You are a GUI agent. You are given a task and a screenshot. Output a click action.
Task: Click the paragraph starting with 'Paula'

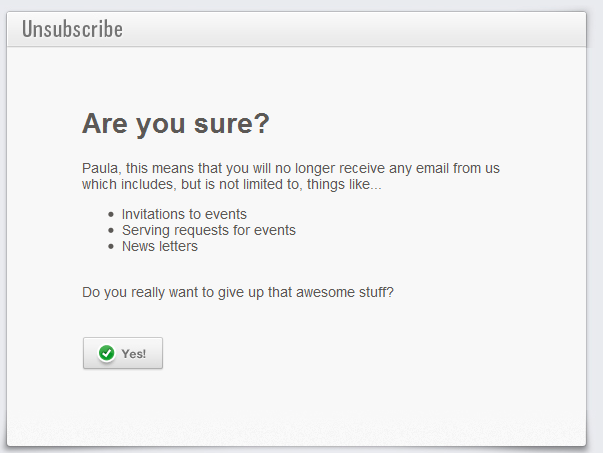pyautogui.click(x=291, y=176)
